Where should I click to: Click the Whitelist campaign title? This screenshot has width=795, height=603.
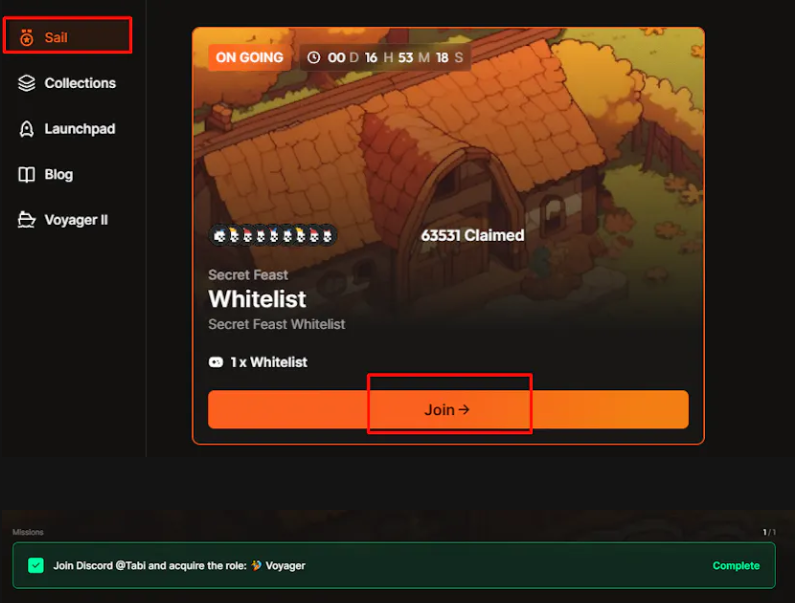(x=258, y=299)
